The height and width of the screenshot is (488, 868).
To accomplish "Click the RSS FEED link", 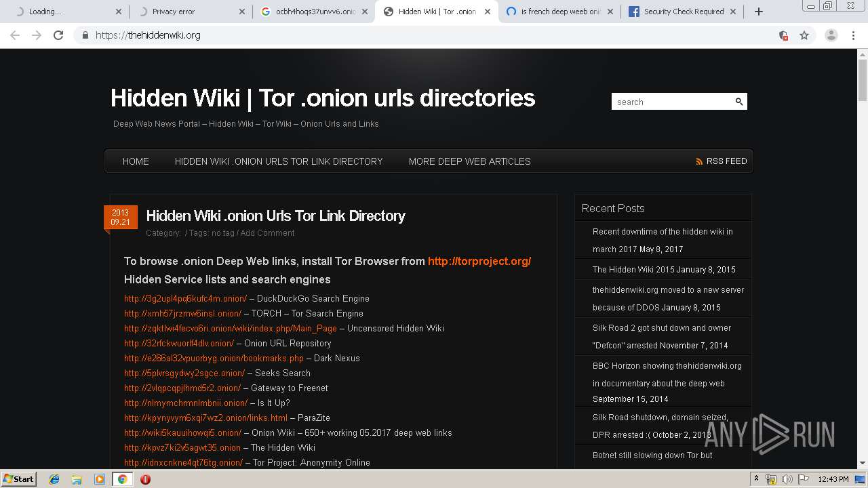I will [x=726, y=161].
